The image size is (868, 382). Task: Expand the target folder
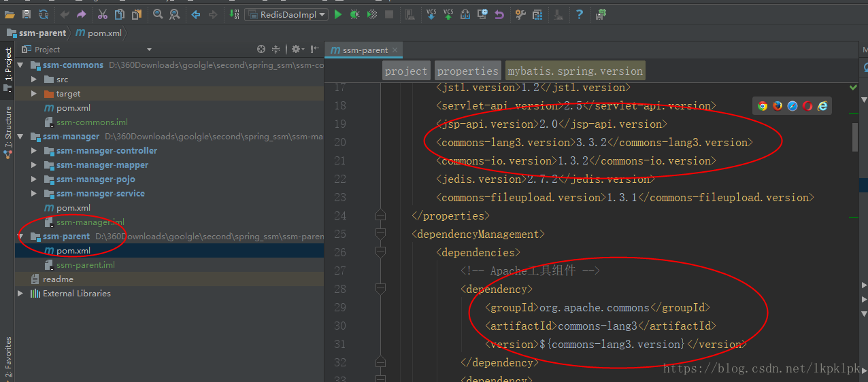tap(34, 94)
